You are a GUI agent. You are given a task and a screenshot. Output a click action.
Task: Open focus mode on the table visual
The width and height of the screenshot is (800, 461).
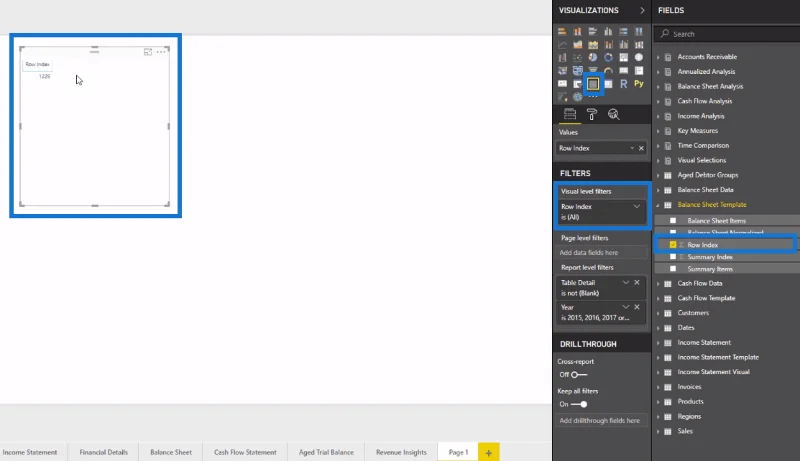click(148, 52)
